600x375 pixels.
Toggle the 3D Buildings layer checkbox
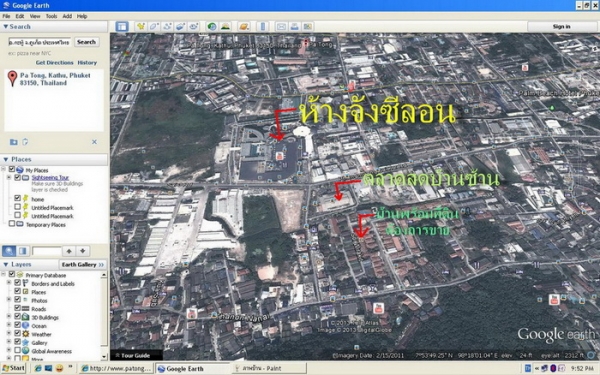tap(17, 316)
